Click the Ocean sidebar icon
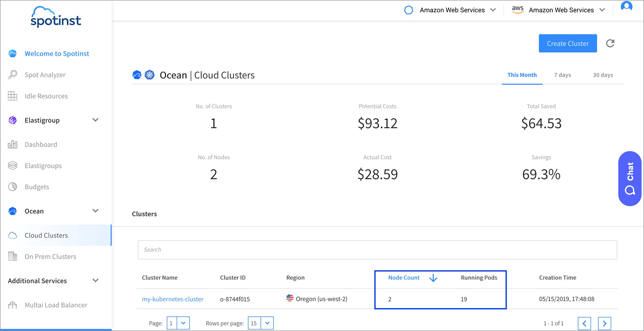 (12, 211)
